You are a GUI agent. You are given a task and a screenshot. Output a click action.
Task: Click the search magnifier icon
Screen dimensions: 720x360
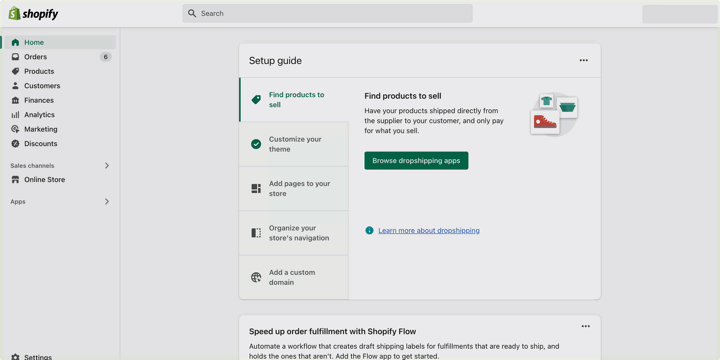pyautogui.click(x=192, y=13)
